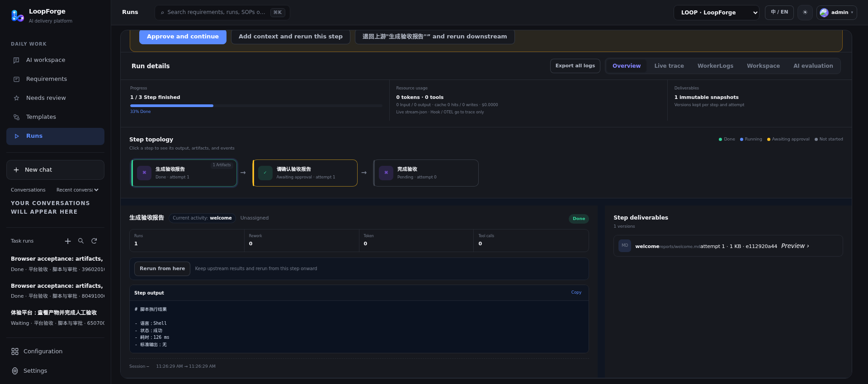868x384 pixels.
Task: Expand the Recent conversations dropdown
Action: (x=77, y=190)
